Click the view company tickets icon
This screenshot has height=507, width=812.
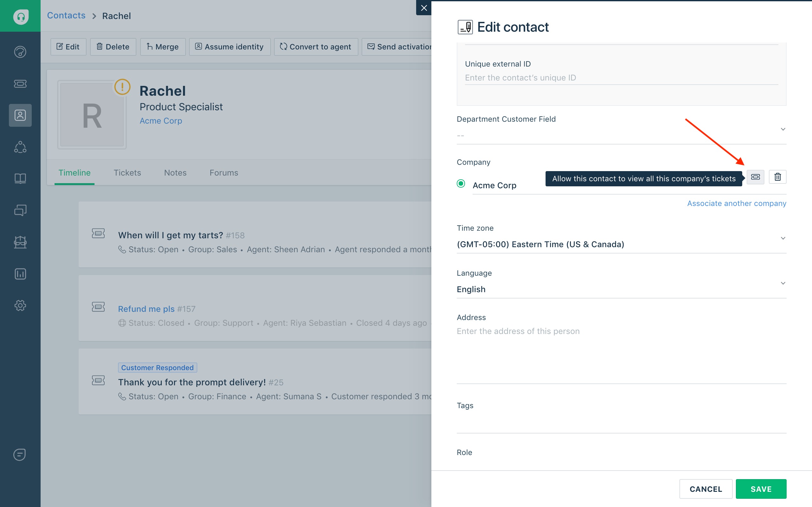755,177
